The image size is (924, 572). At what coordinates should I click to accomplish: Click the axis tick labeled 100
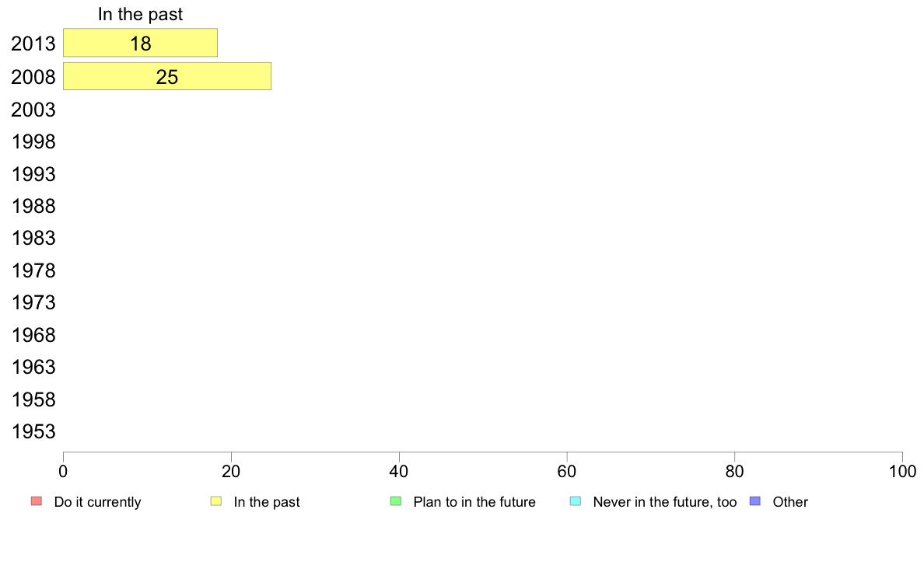tap(902, 471)
